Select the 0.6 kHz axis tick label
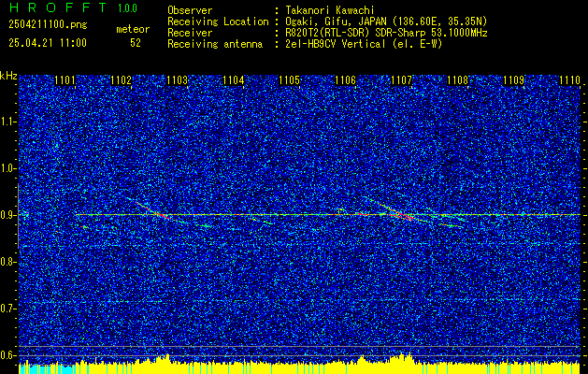The image size is (588, 374). [x=7, y=355]
